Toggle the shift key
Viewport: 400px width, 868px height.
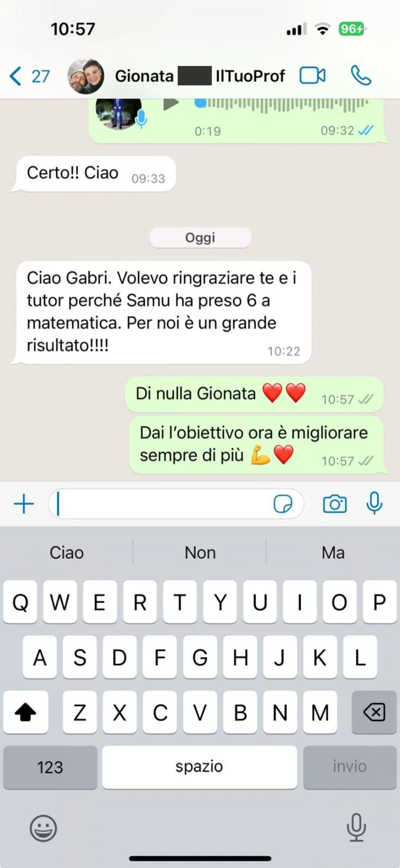point(26,712)
